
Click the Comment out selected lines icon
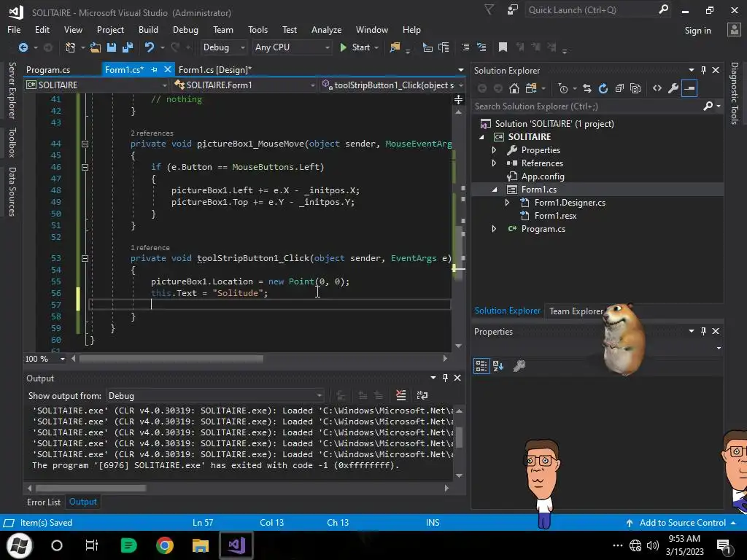pyautogui.click(x=465, y=47)
